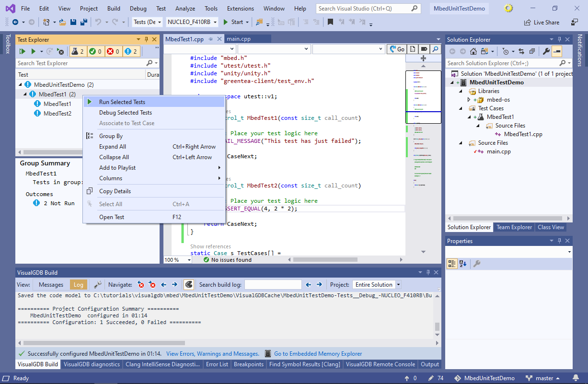Toggle the Failed Tests filter button
This screenshot has height=384, width=588.
[x=113, y=51]
